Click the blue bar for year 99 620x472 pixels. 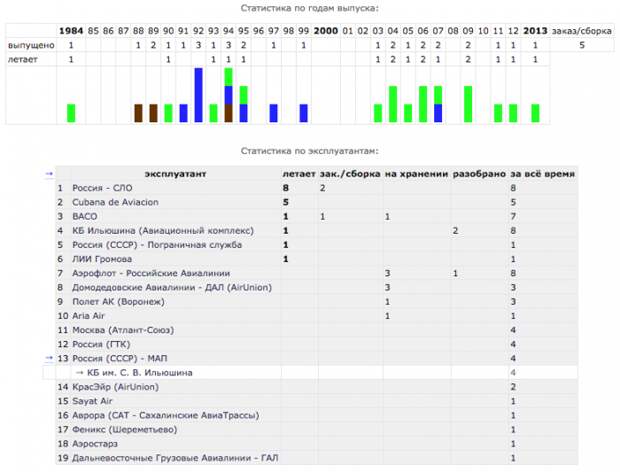[x=304, y=113]
